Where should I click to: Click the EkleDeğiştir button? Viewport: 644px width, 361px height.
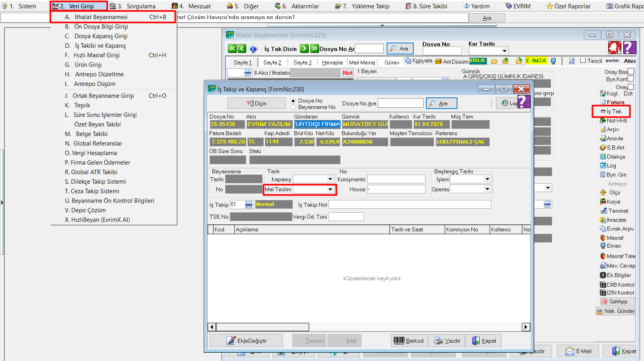[246, 341]
